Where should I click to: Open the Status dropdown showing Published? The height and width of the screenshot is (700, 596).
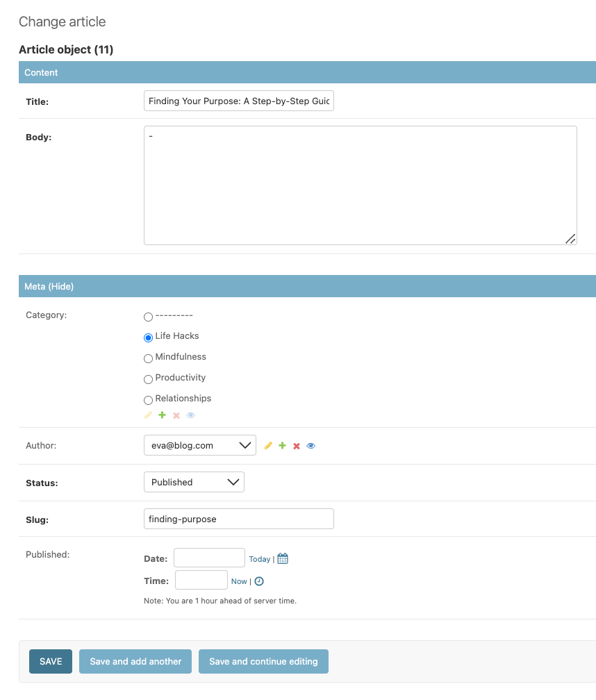click(x=194, y=482)
